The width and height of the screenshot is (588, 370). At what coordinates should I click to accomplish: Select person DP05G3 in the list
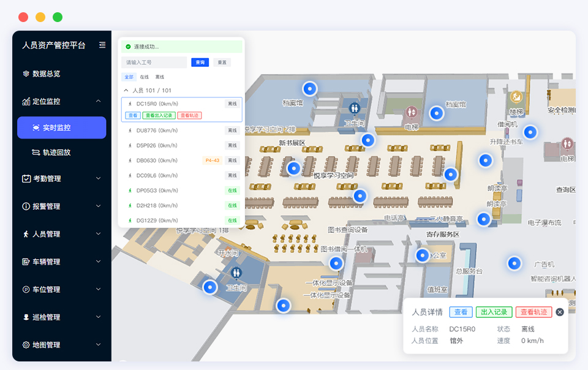(x=157, y=191)
